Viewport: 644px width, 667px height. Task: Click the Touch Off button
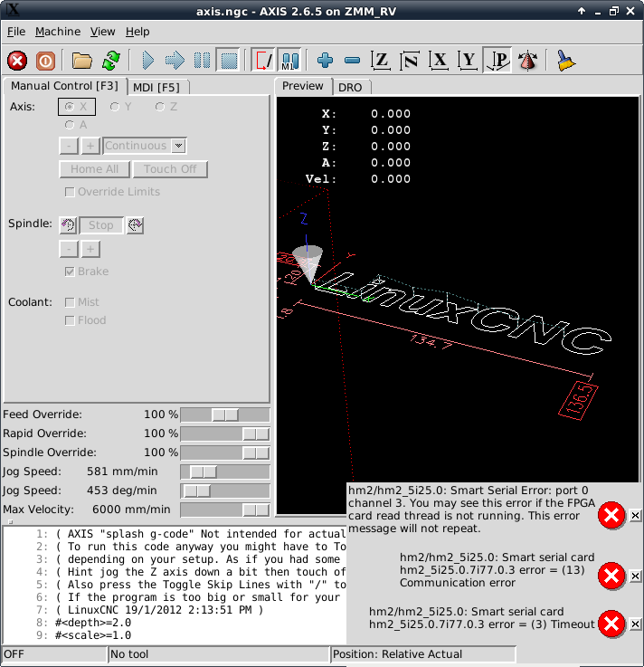pyautogui.click(x=170, y=169)
